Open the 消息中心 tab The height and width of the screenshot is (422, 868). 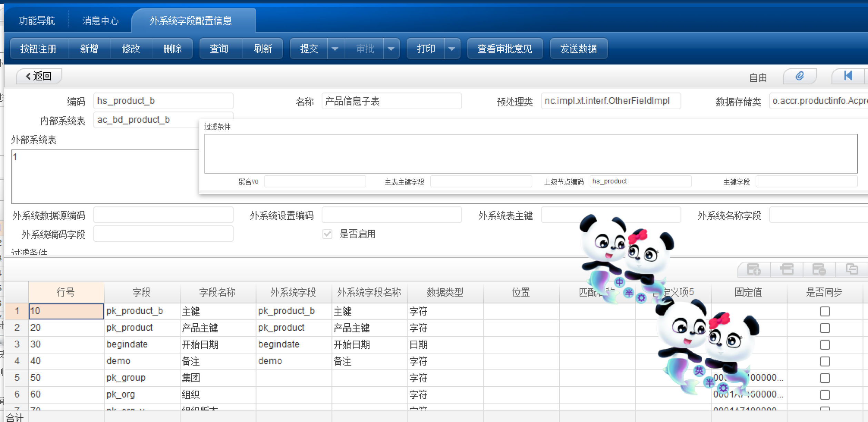pyautogui.click(x=100, y=21)
